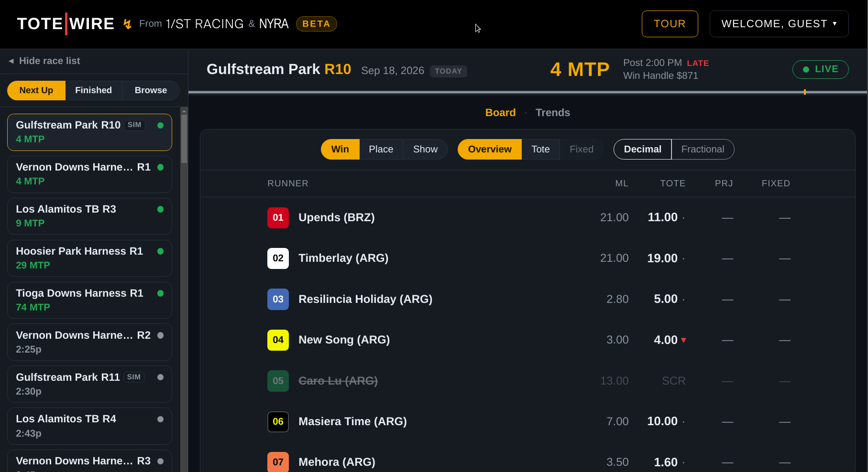Viewport: 868px width, 472px height.
Task: Click the live dot on Los Alamitos TB R3
Action: tap(161, 209)
